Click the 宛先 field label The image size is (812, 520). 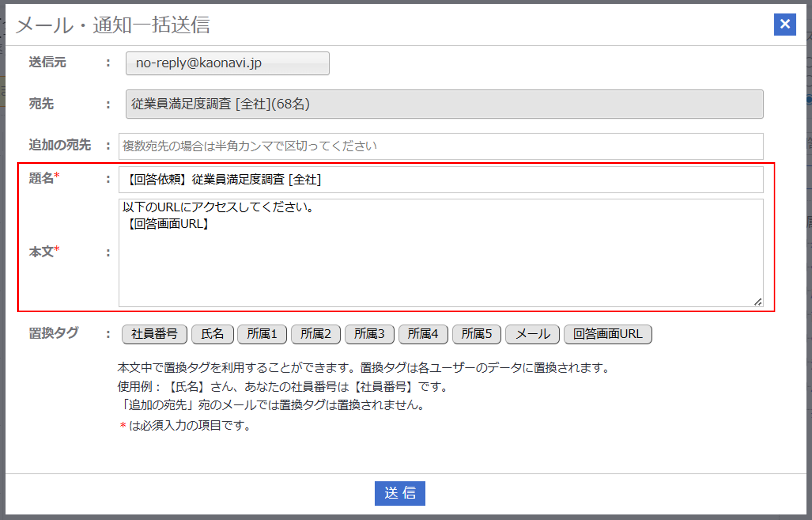[x=41, y=104]
